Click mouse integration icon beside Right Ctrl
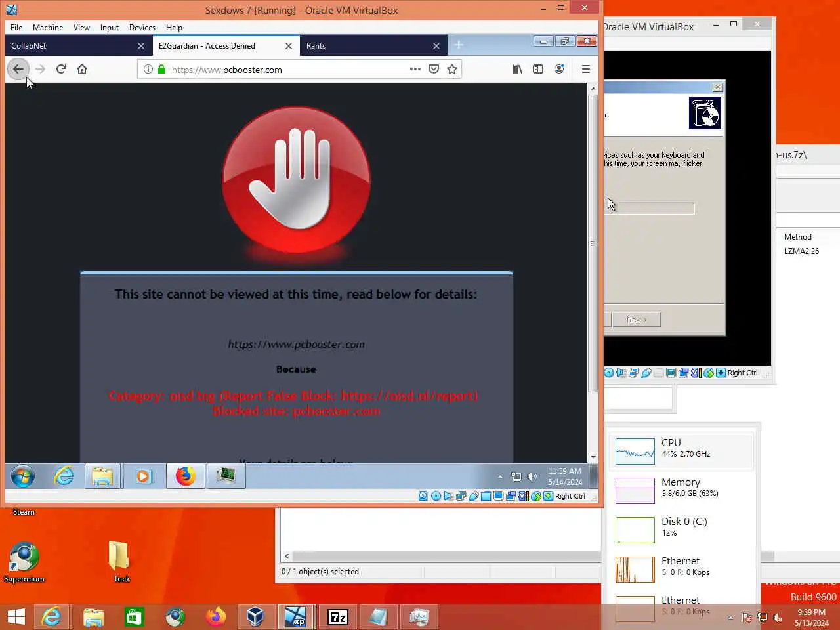This screenshot has width=840, height=630. point(536,496)
